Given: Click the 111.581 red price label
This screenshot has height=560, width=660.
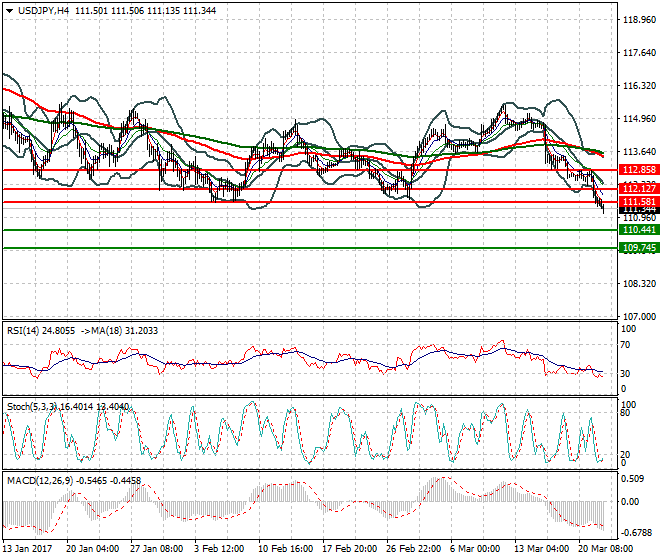Looking at the screenshot, I should click(637, 201).
